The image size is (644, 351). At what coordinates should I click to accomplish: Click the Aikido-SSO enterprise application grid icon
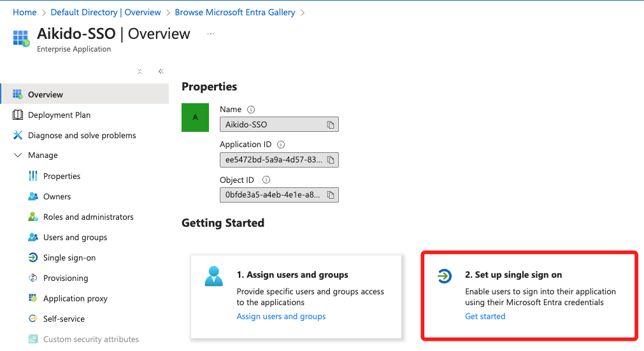tap(21, 38)
